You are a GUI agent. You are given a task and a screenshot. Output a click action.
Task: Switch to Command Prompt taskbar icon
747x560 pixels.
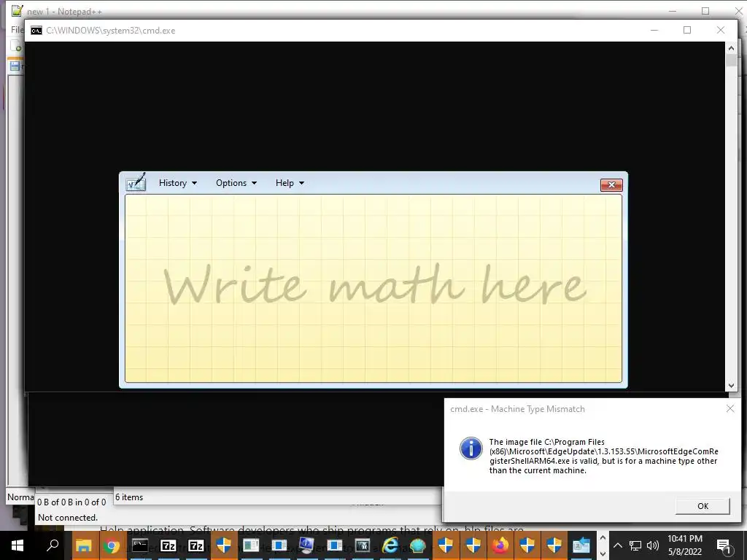139,545
